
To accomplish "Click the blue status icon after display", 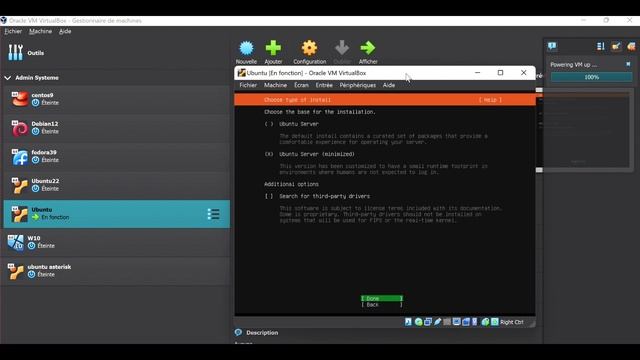I will click(x=466, y=322).
